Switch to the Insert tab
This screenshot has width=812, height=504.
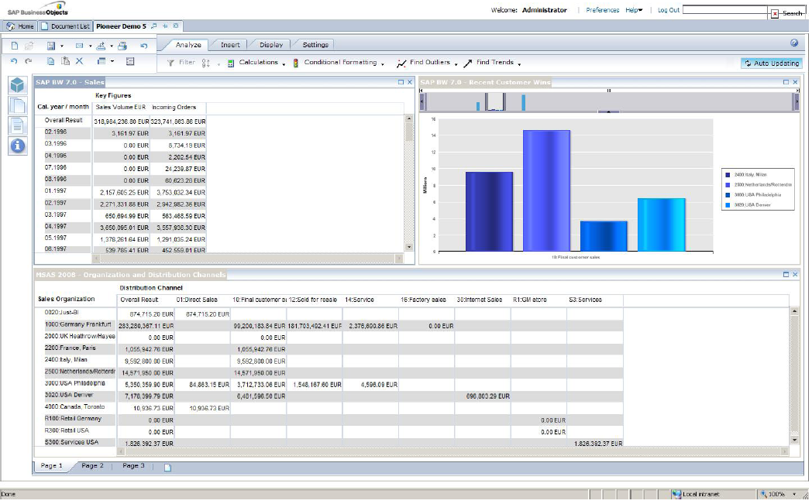[230, 45]
